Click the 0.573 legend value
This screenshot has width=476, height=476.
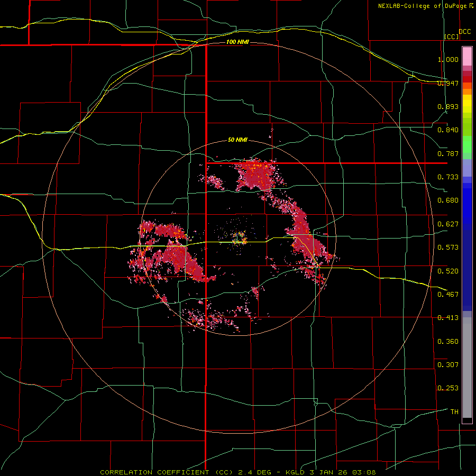coord(448,248)
